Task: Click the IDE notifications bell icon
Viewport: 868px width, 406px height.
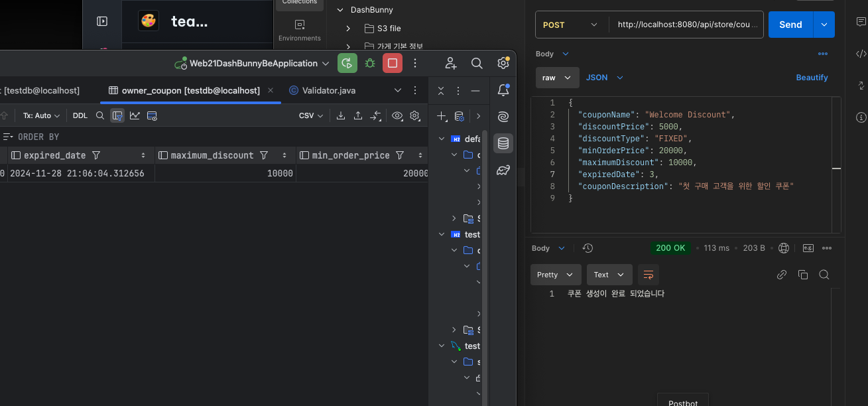Action: (503, 90)
